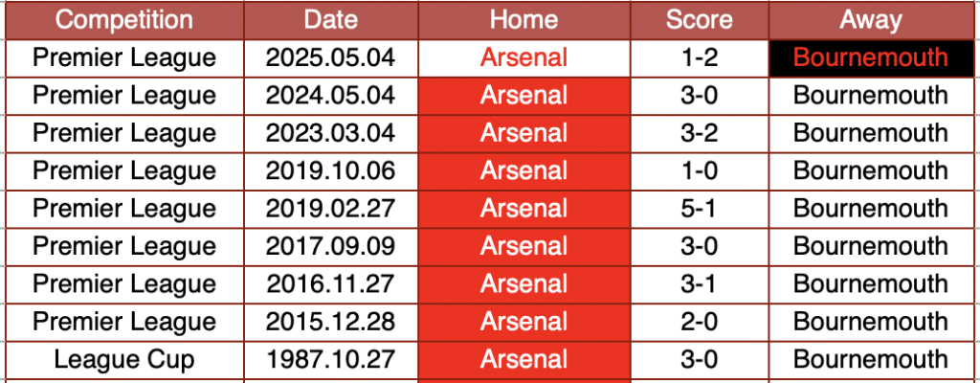Screen dimensions: 980x383
Task: Click the Home header cell
Action: pyautogui.click(x=523, y=19)
